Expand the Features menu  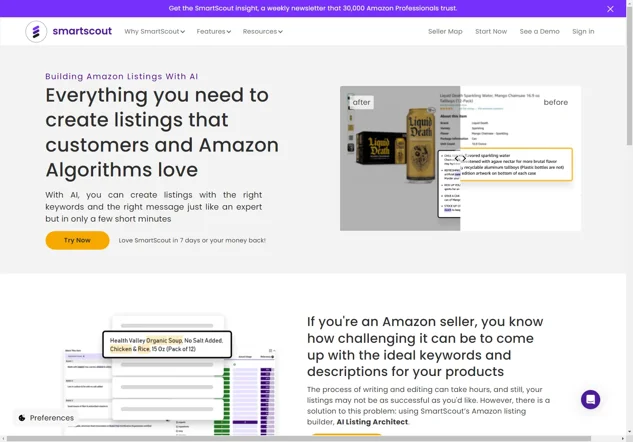coord(214,31)
